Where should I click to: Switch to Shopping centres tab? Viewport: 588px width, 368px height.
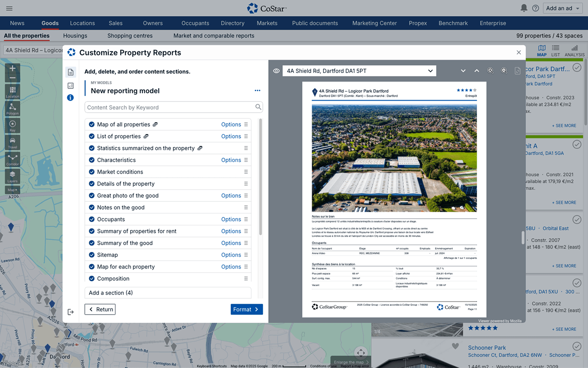(130, 36)
